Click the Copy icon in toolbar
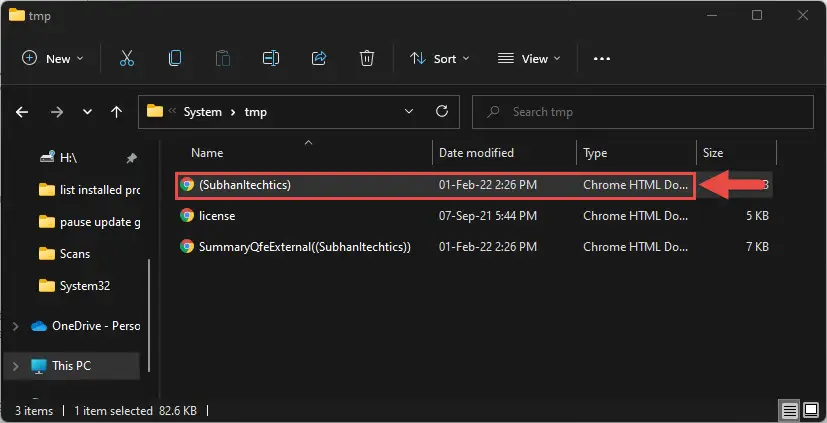The height and width of the screenshot is (423, 827). pyautogui.click(x=175, y=59)
